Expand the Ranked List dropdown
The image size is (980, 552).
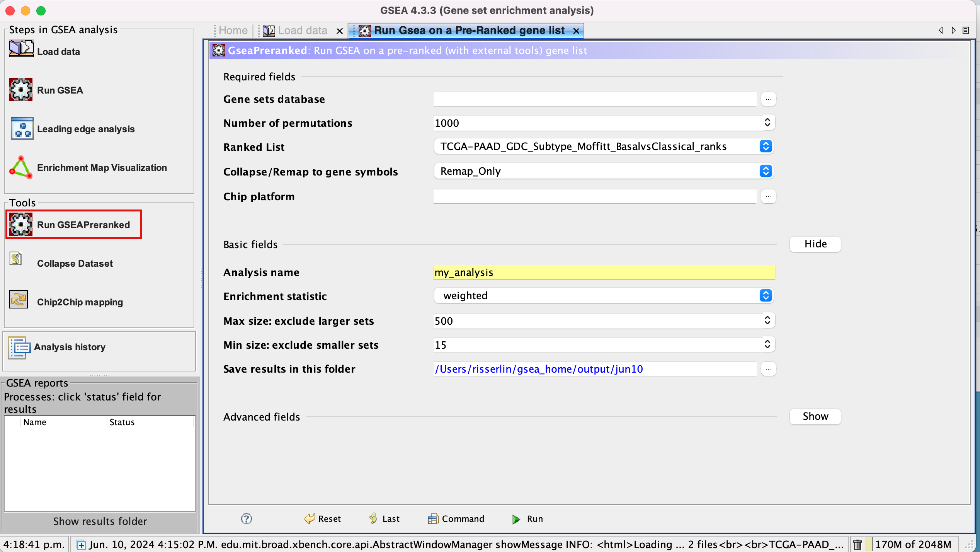[x=765, y=147]
